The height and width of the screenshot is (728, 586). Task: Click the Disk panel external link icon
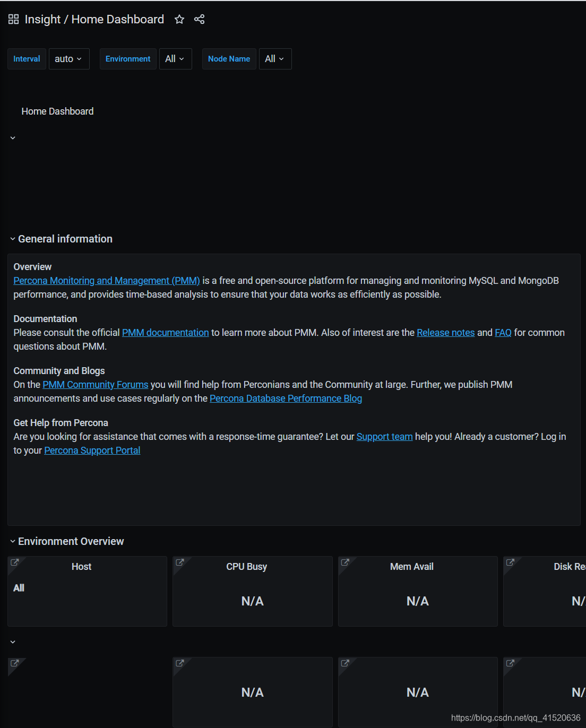(510, 562)
